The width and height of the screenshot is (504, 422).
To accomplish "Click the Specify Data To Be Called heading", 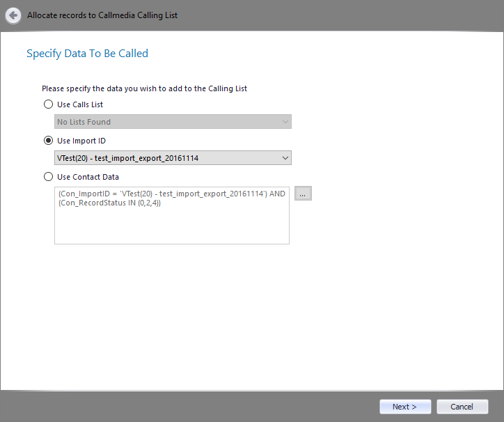I will pyautogui.click(x=88, y=54).
